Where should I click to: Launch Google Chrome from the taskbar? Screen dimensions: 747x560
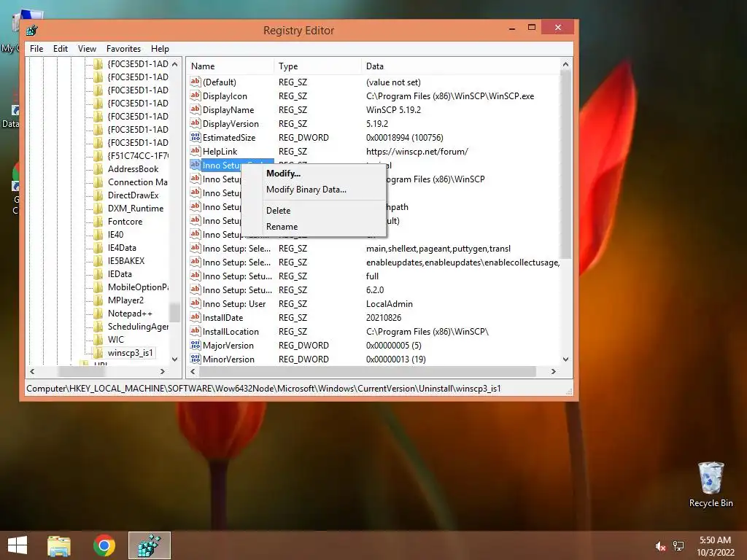point(104,545)
